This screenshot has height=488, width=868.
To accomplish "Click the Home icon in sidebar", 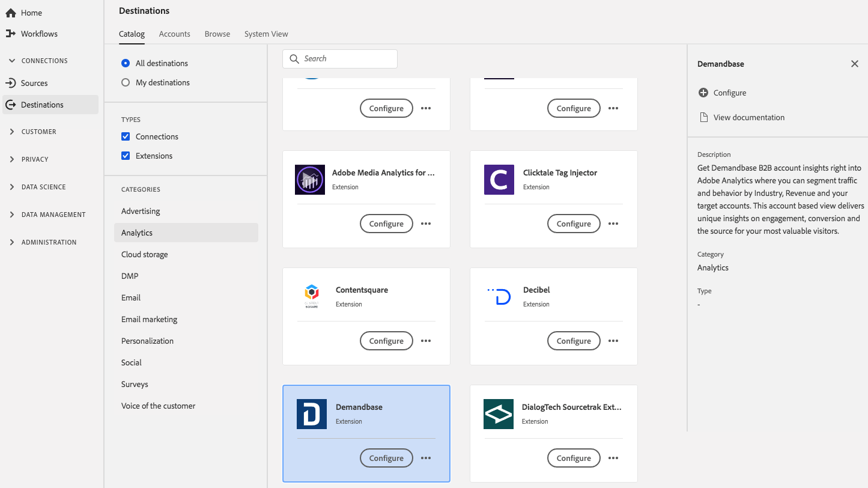I will coord(10,13).
